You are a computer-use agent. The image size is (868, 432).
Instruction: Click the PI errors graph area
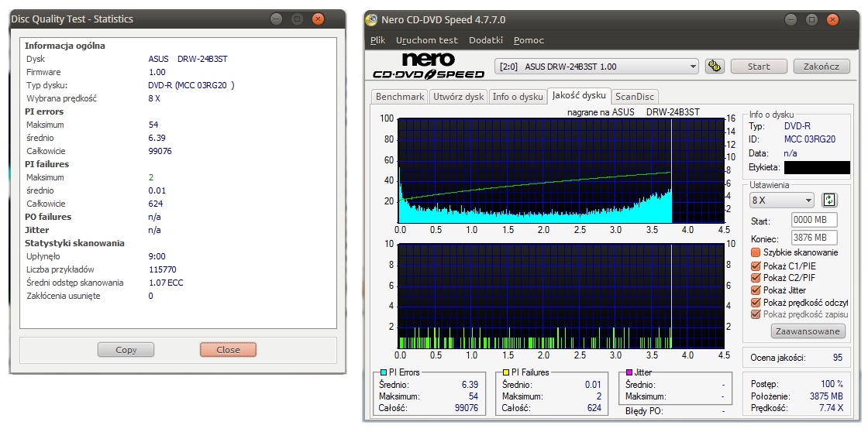tap(561, 170)
